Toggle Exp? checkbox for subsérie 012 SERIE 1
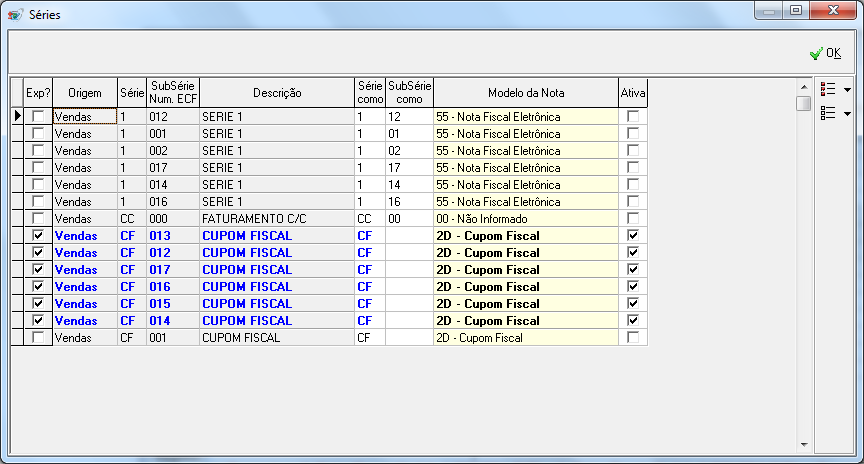 38,116
